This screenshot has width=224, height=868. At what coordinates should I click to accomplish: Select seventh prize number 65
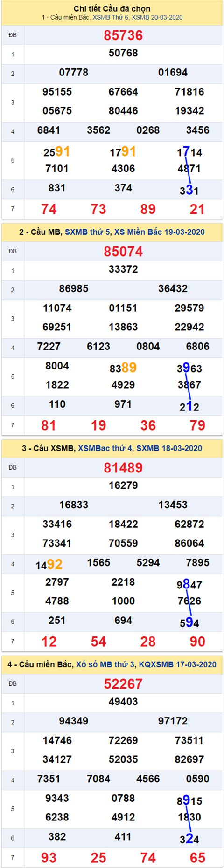197,858
